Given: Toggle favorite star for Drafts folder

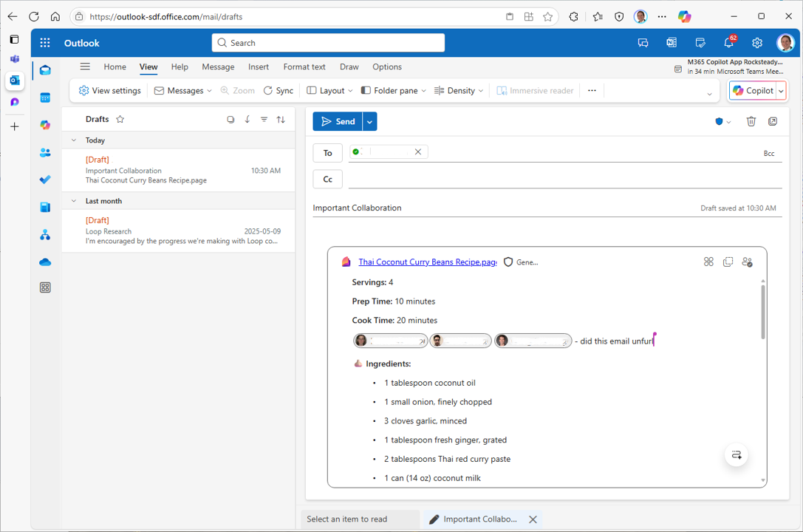Looking at the screenshot, I should tap(120, 119).
